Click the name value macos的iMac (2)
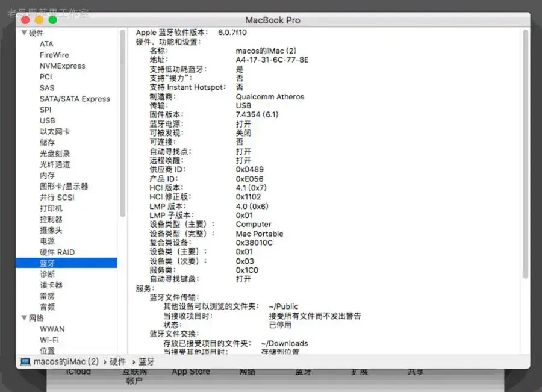This screenshot has width=542, height=392. point(266,51)
